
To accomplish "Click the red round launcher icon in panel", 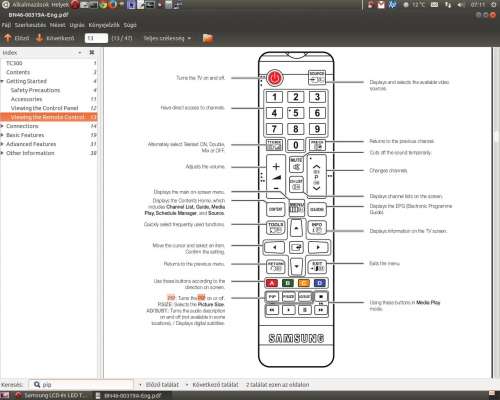I will coord(75,5).
